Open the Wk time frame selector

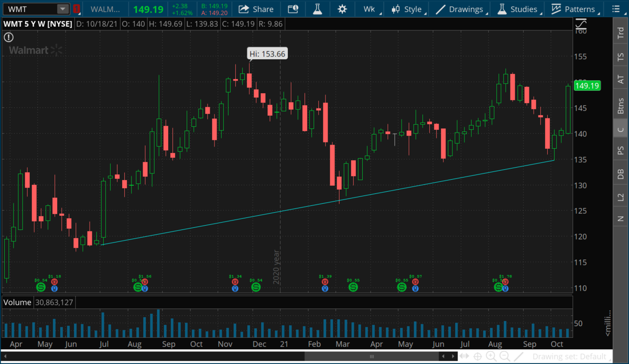[x=369, y=9]
